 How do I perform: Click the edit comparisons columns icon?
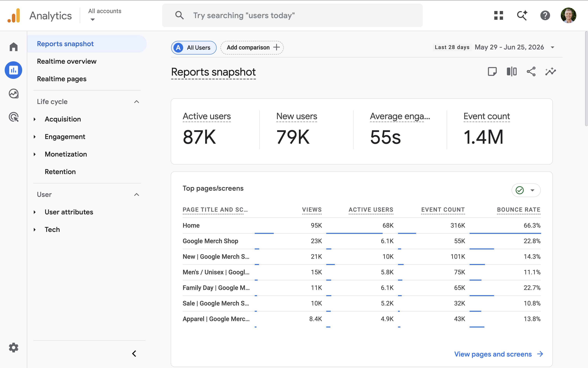tap(512, 72)
